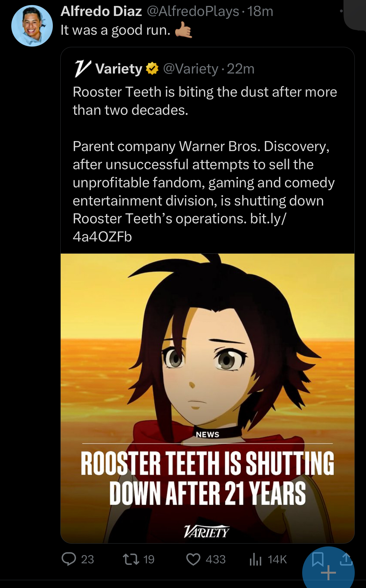Open the @AlfredoPlays handle
The width and height of the screenshot is (366, 588).
(x=193, y=11)
